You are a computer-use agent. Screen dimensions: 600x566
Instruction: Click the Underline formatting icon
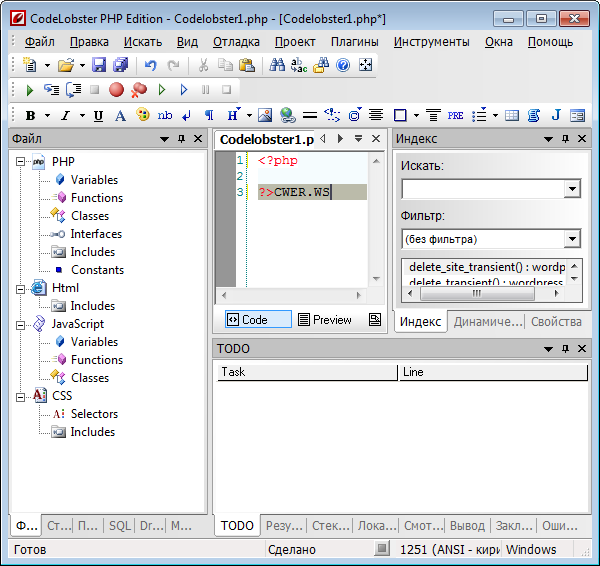click(97, 116)
